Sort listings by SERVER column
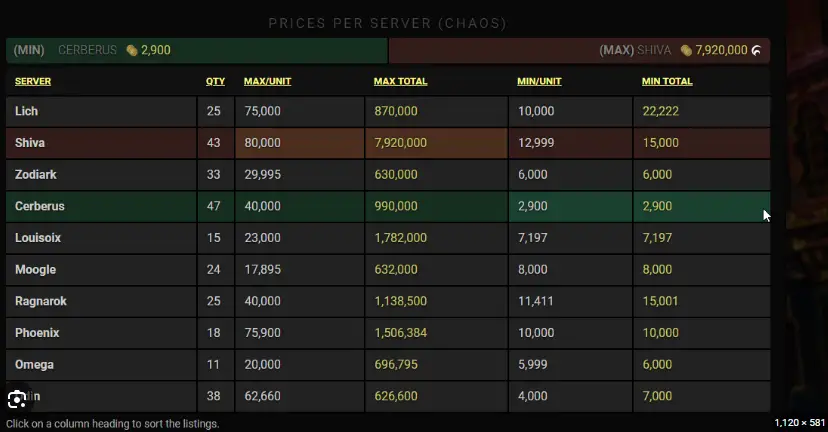Screen dimensions: 828x432 [33, 81]
